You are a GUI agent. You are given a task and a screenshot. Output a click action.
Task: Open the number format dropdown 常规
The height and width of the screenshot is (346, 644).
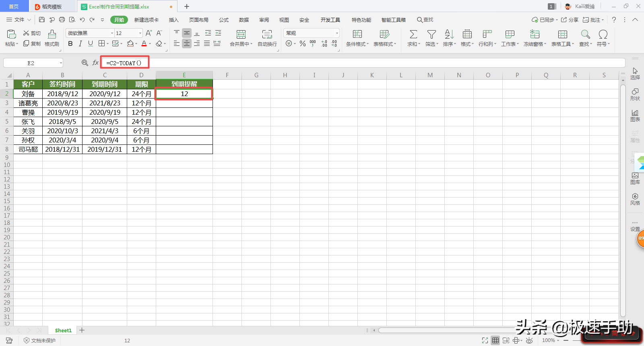click(337, 33)
